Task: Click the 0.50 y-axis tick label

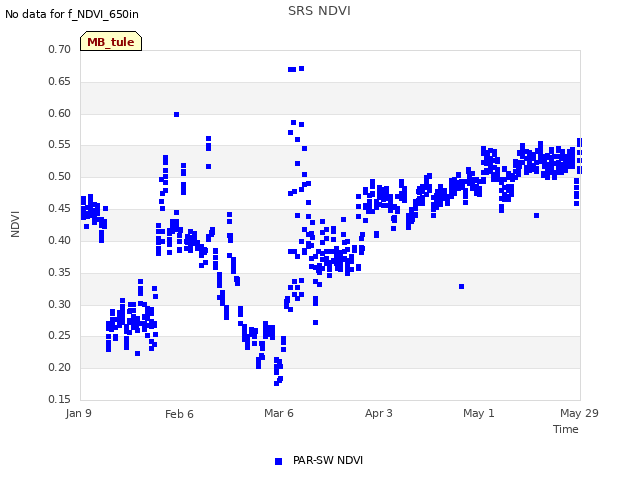Action: coord(60,176)
